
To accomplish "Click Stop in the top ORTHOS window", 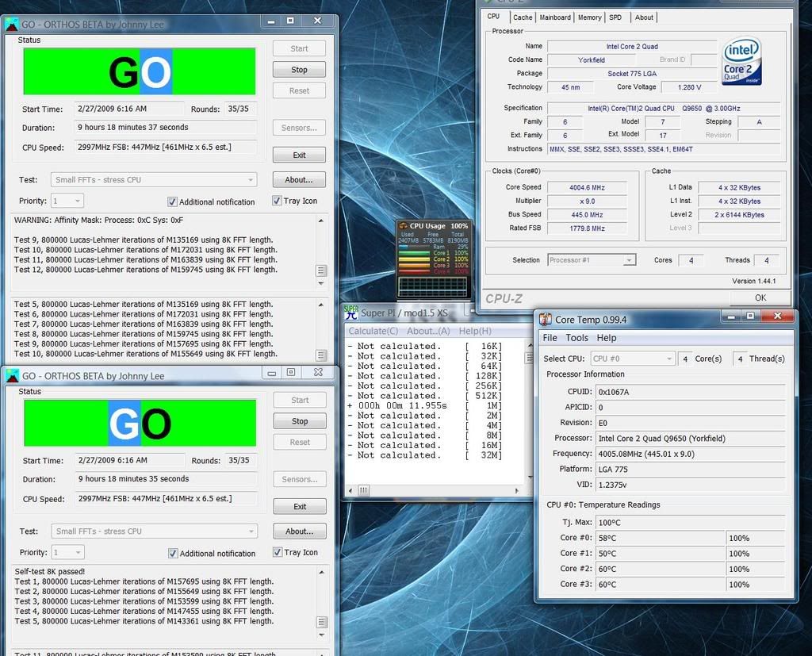I will pyautogui.click(x=299, y=70).
